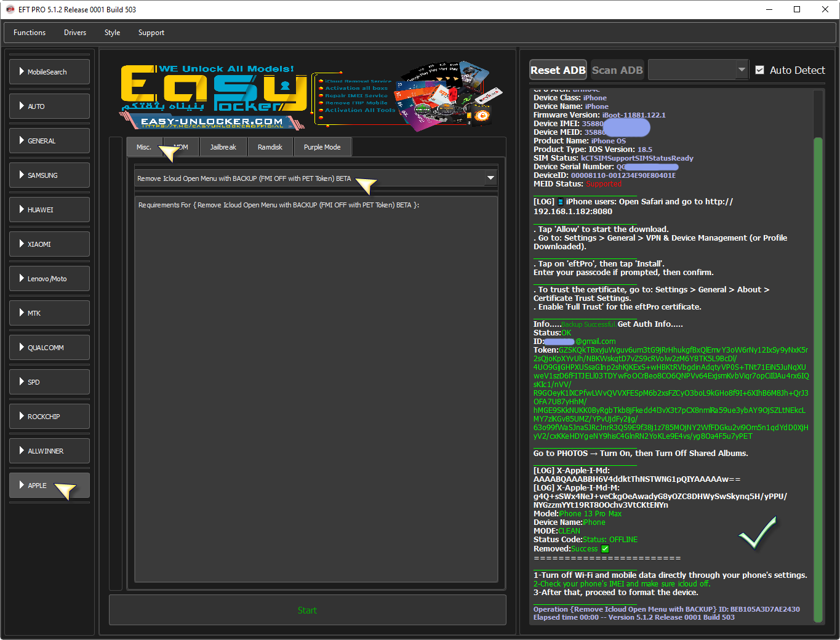Click the 'SIM Status' log line
This screenshot has height=640, width=840.
(x=614, y=158)
